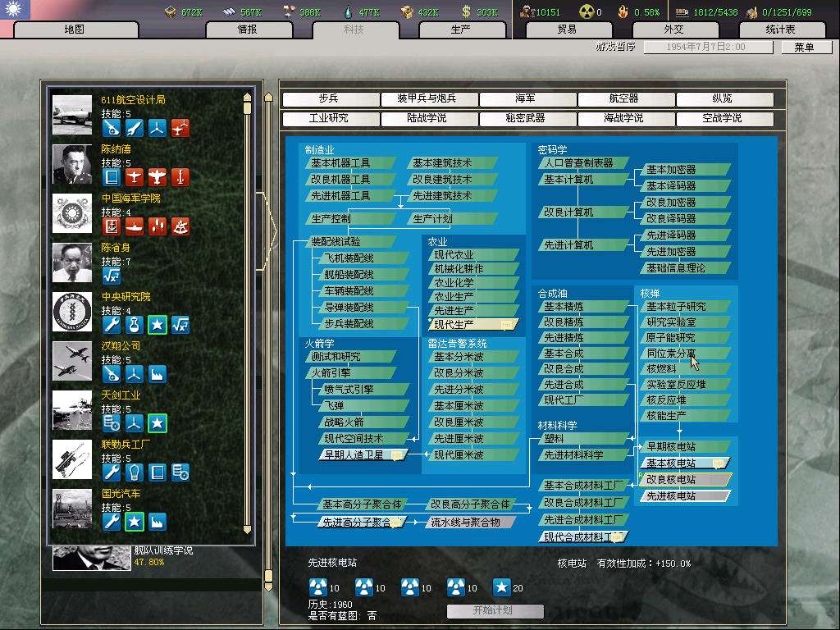Select the 先进核电站 technology

tap(682, 496)
